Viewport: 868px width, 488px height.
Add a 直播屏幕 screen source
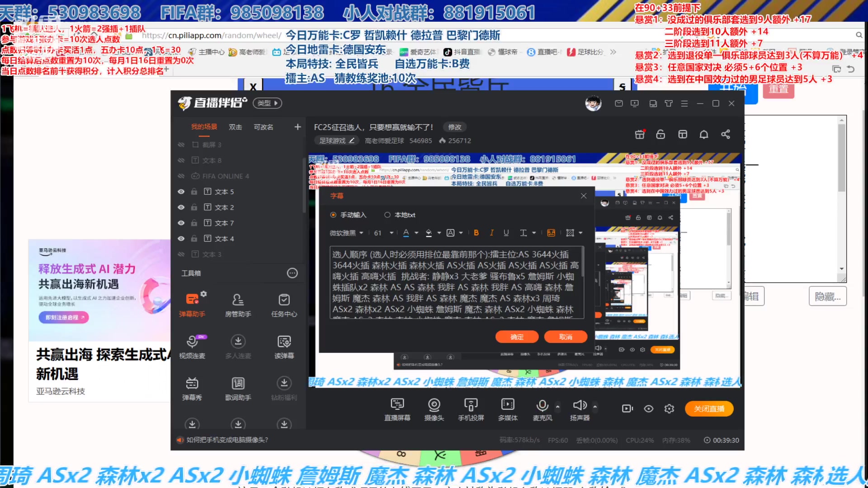397,409
